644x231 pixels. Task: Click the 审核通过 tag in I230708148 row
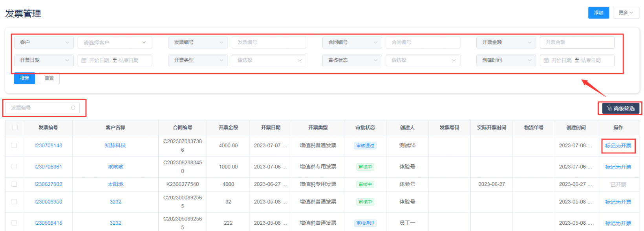coord(365,146)
